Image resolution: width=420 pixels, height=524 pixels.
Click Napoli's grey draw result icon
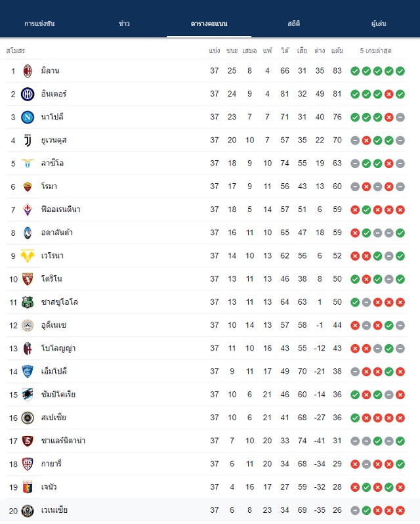(400, 118)
